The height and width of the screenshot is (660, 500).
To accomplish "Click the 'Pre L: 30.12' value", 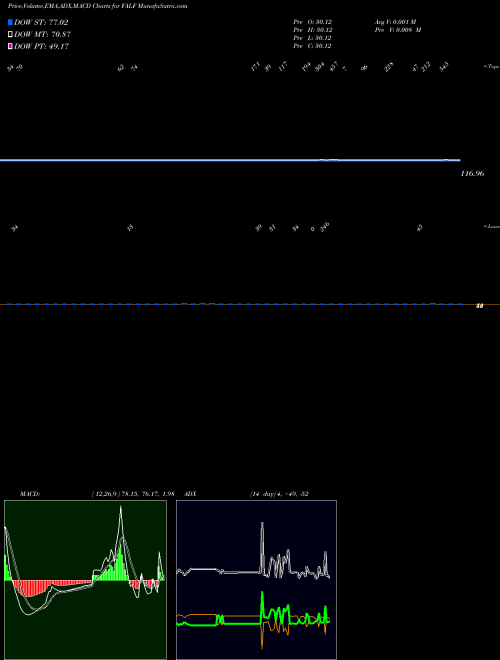I will pos(313,38).
